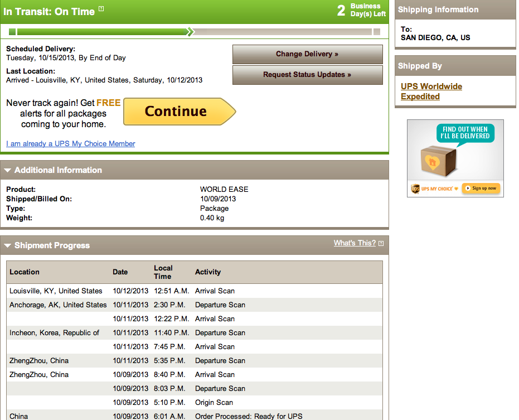The height and width of the screenshot is (420, 519).
Task: Open UPS Worldwide Expedited link
Action: 431,91
